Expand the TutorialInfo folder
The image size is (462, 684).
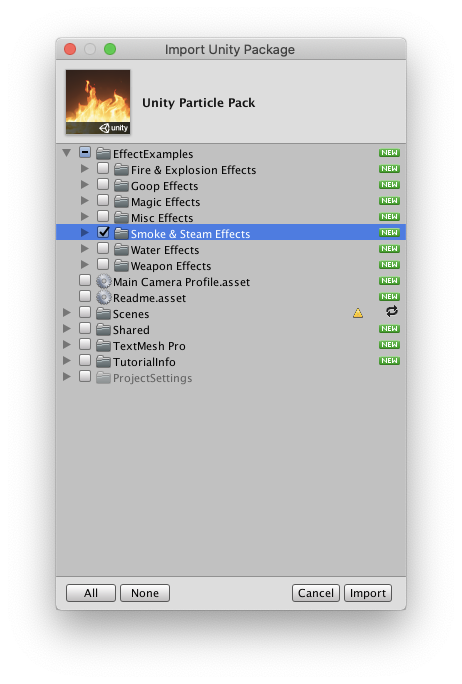pyautogui.click(x=67, y=360)
